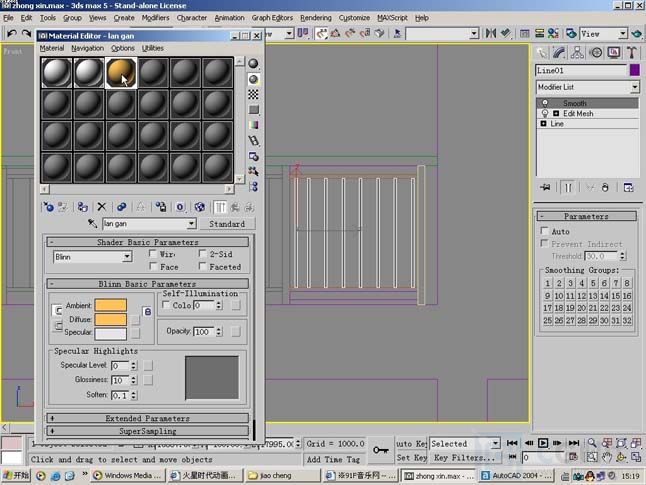Click Pin Stack icon in Modify panel
This screenshot has height=485, width=646.
[545, 187]
